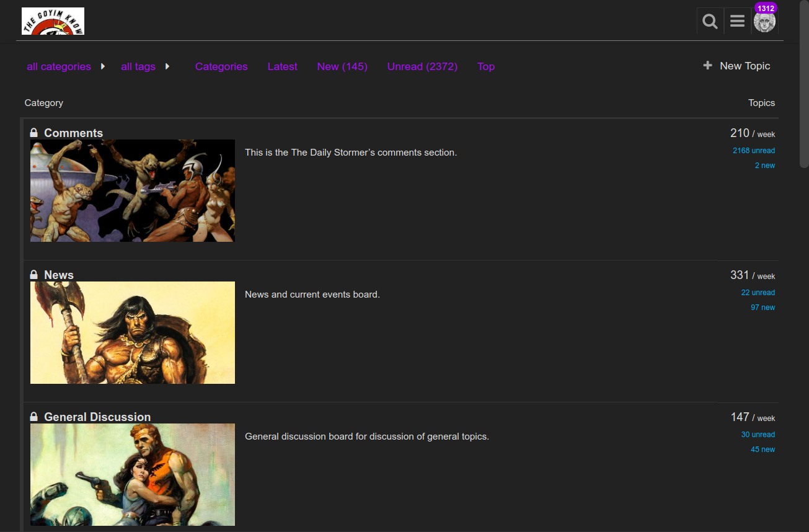Click the lock icon beside Comments

click(34, 133)
